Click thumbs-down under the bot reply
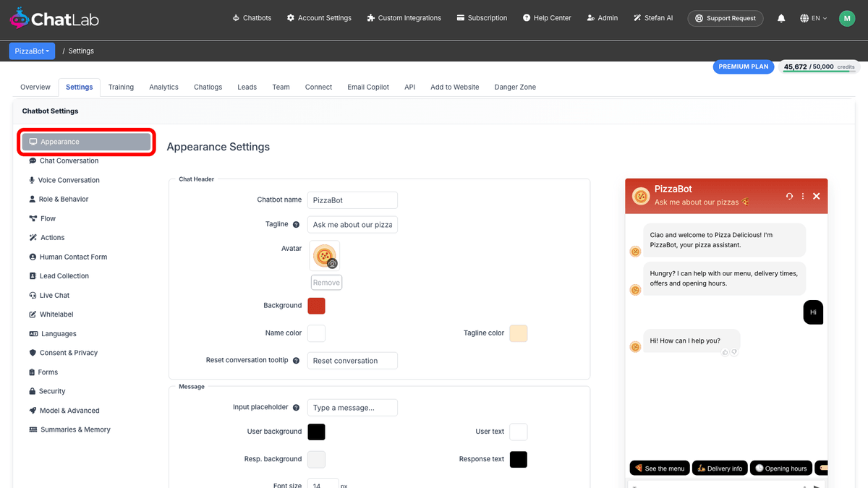Viewport: 868px width, 488px height. [733, 352]
